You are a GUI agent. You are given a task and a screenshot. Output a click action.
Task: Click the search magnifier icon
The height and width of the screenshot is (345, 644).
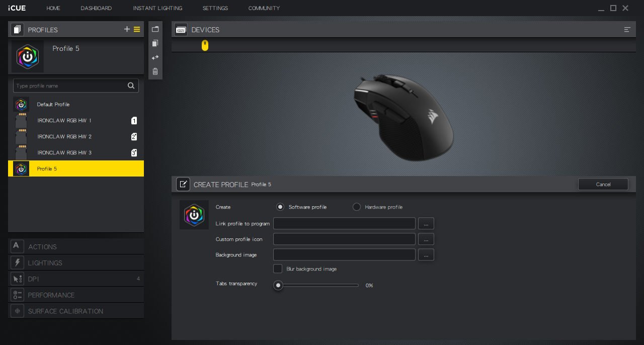(x=131, y=85)
